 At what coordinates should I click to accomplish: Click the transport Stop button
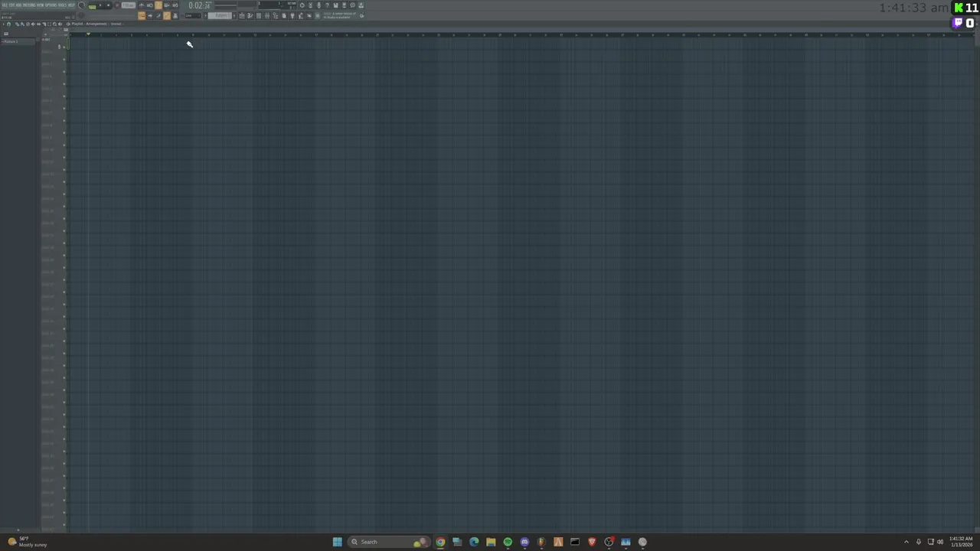pos(109,5)
